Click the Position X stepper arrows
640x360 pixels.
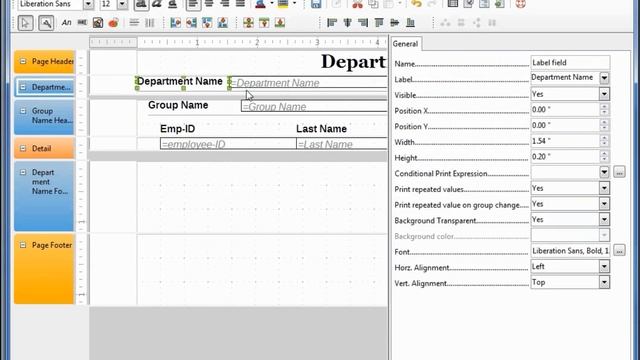coord(604,109)
